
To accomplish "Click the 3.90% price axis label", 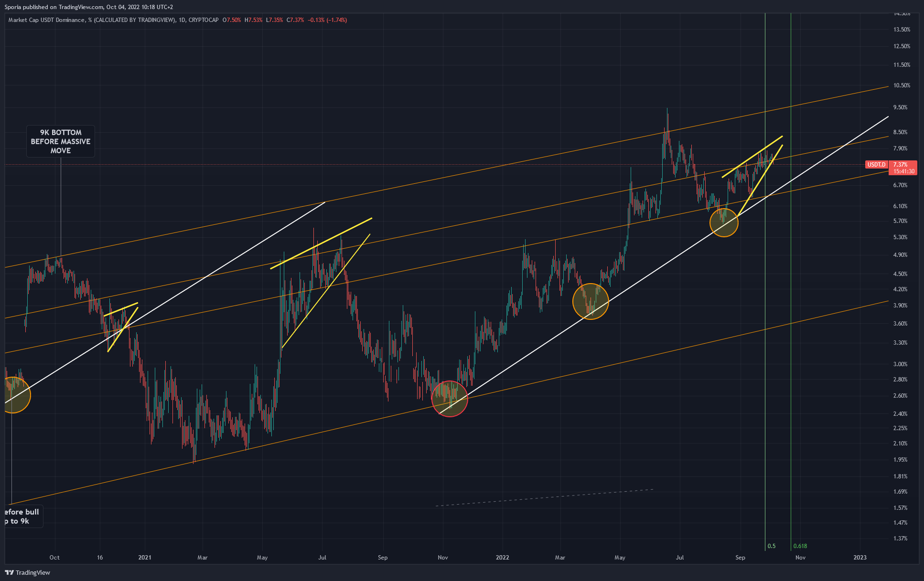I will pyautogui.click(x=901, y=306).
